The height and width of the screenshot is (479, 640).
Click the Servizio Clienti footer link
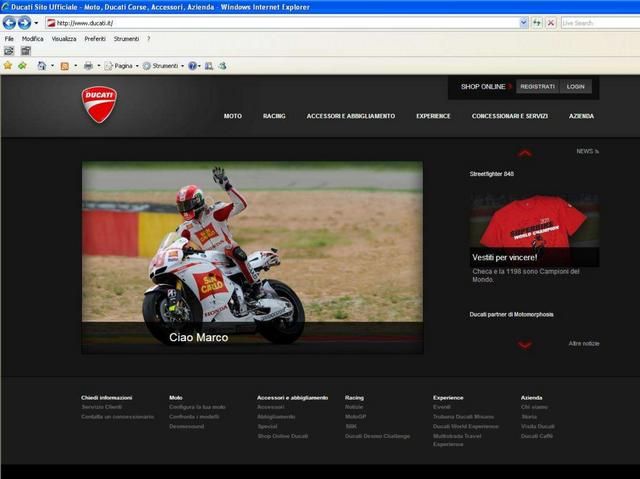pyautogui.click(x=102, y=407)
